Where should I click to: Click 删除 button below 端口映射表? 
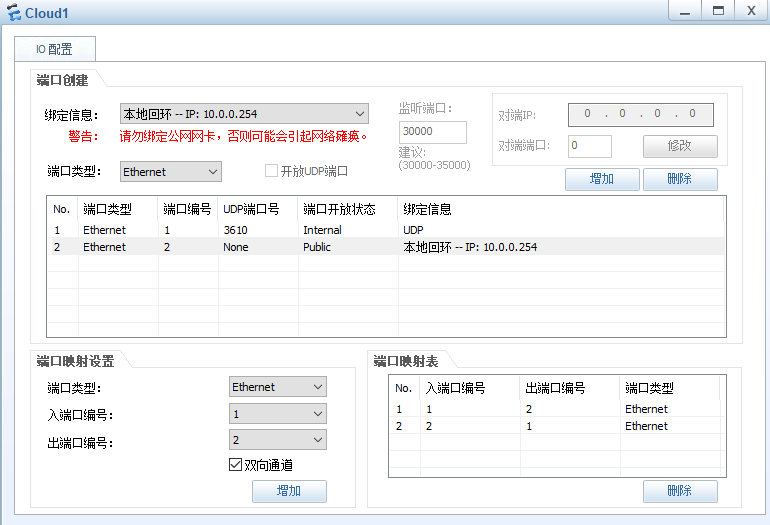point(680,491)
